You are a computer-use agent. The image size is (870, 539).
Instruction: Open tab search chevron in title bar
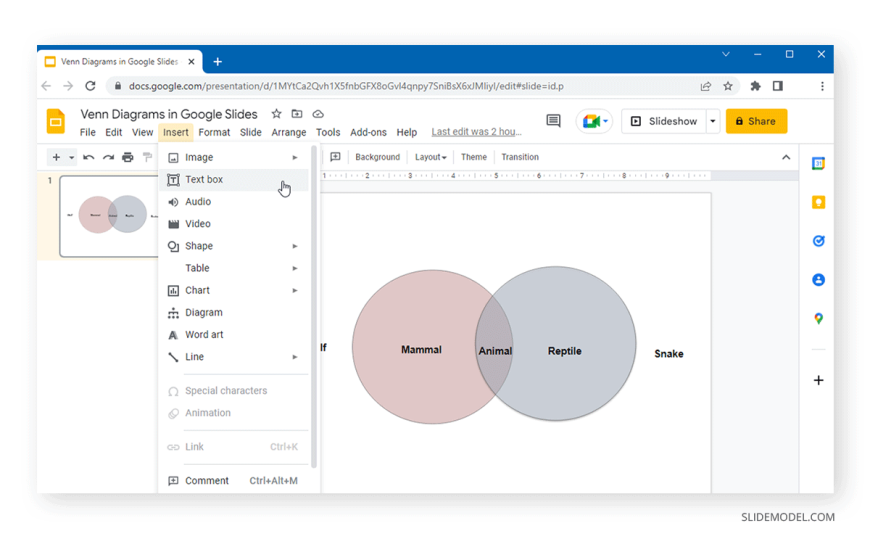(726, 54)
